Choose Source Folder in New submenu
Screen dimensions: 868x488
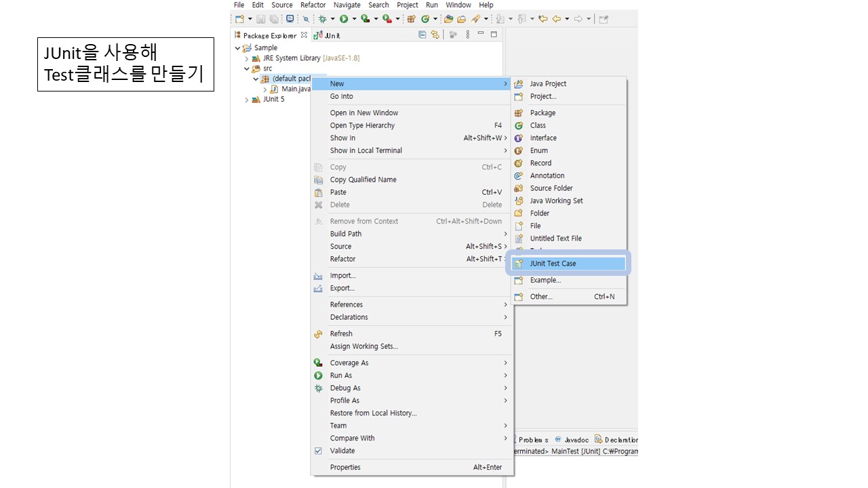coord(569,188)
